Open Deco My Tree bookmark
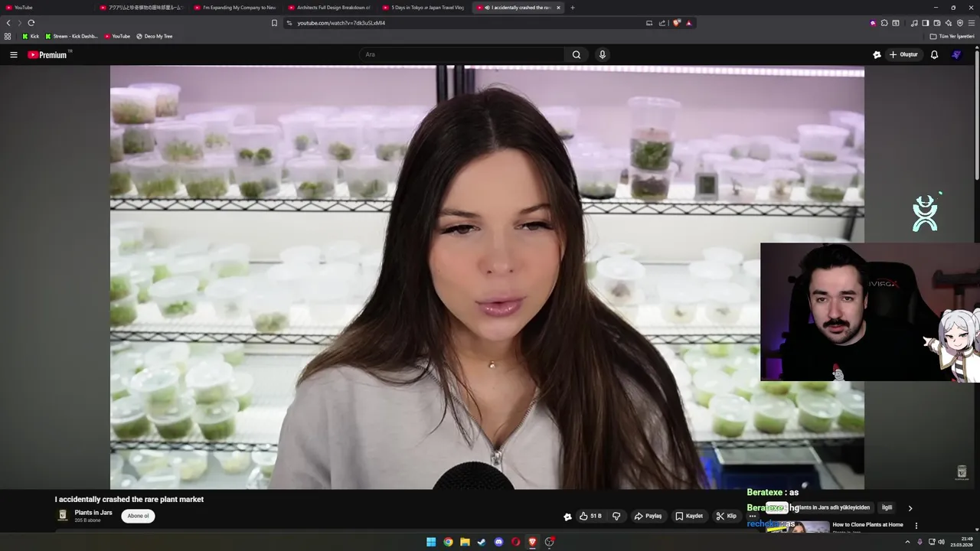980x551 pixels. pos(154,36)
